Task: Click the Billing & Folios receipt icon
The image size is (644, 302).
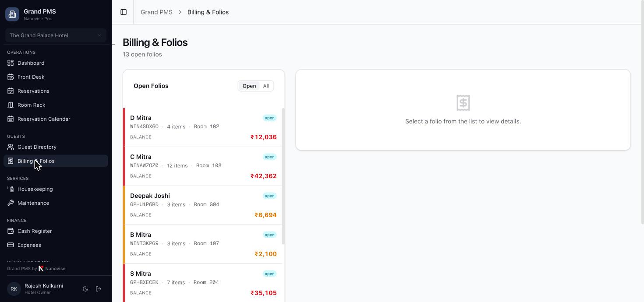Action: [x=11, y=161]
